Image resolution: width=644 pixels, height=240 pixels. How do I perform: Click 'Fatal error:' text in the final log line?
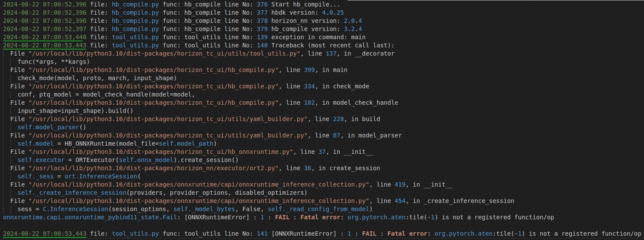[409, 234]
